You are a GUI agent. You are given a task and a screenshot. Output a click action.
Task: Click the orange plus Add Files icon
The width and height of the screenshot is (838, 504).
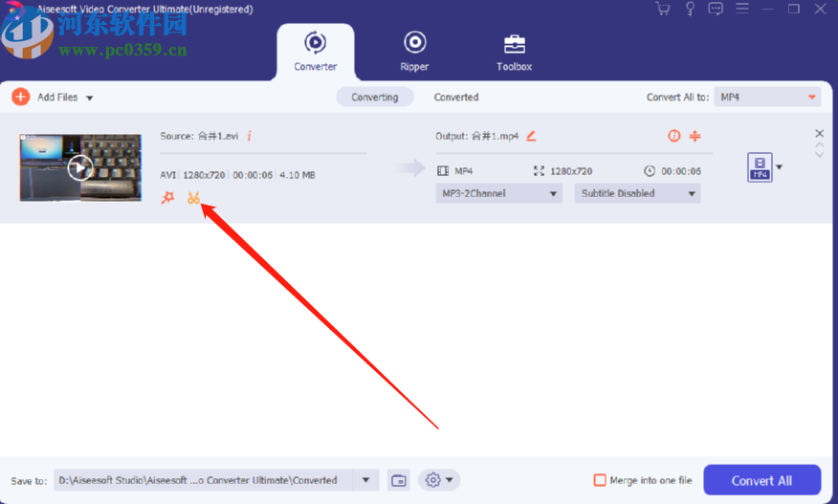click(20, 97)
